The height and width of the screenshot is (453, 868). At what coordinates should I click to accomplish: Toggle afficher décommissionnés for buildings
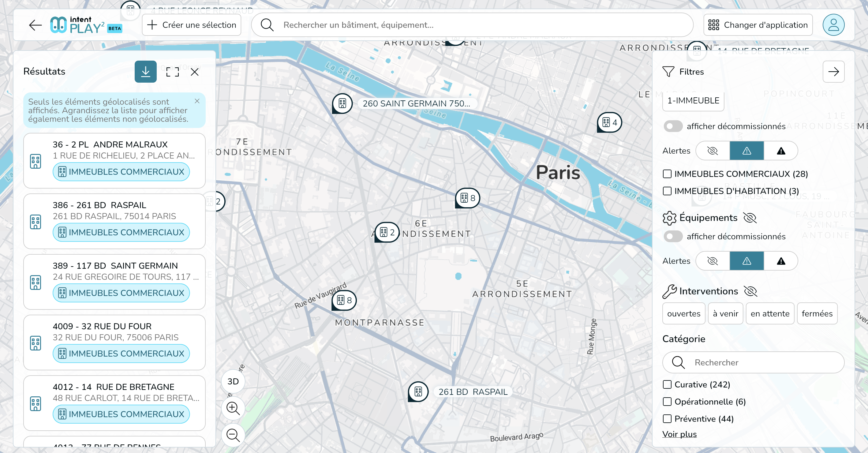click(x=673, y=126)
